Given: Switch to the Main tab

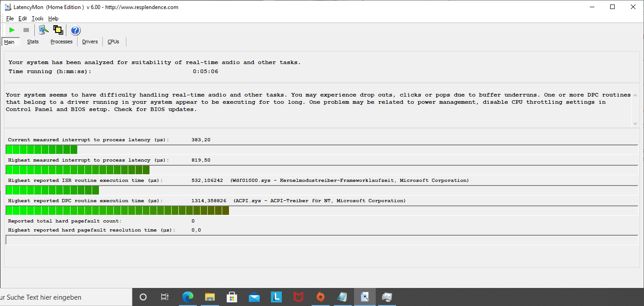Looking at the screenshot, I should (x=10, y=42).
